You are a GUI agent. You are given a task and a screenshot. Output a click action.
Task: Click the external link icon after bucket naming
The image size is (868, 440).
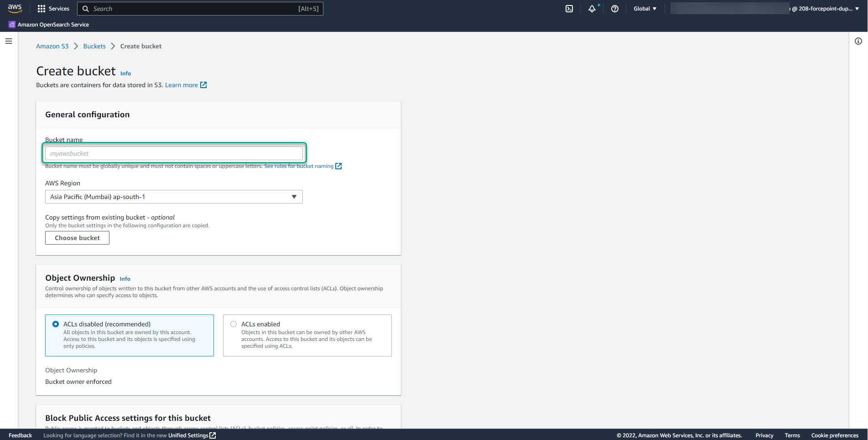pyautogui.click(x=338, y=166)
